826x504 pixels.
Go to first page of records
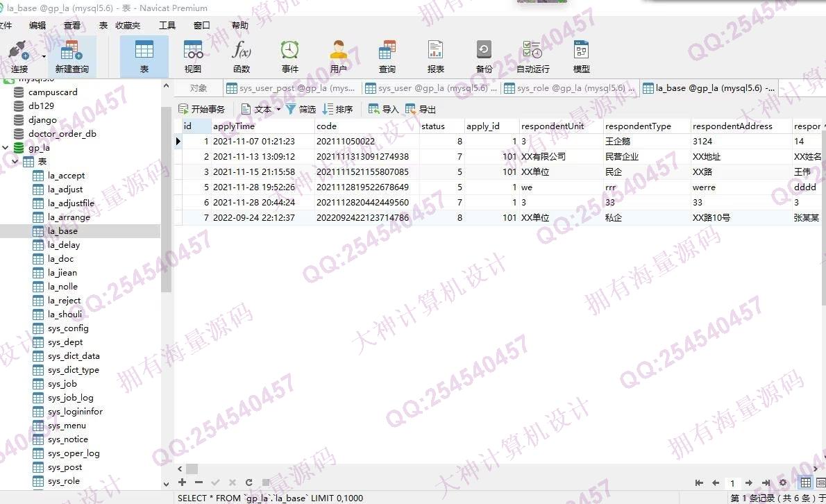click(699, 482)
